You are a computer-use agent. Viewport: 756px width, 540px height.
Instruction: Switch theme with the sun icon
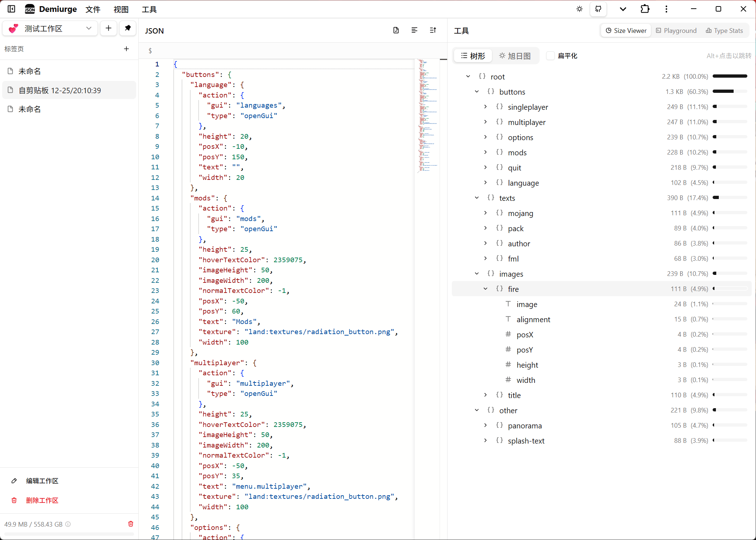(579, 9)
